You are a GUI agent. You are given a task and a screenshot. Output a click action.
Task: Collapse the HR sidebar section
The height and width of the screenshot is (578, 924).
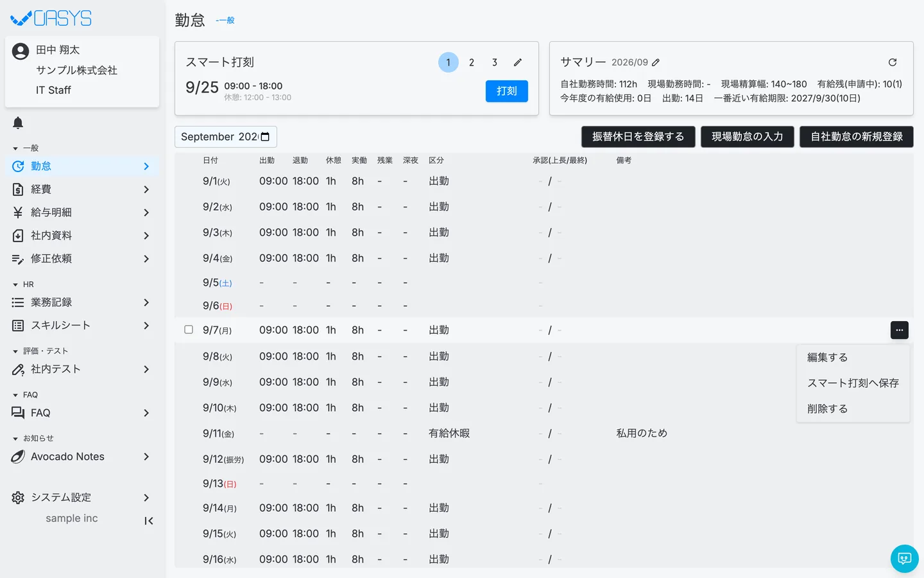coord(23,285)
